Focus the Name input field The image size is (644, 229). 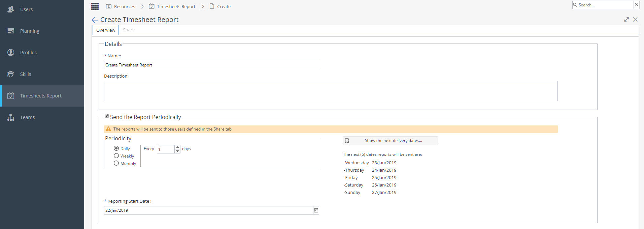(211, 65)
